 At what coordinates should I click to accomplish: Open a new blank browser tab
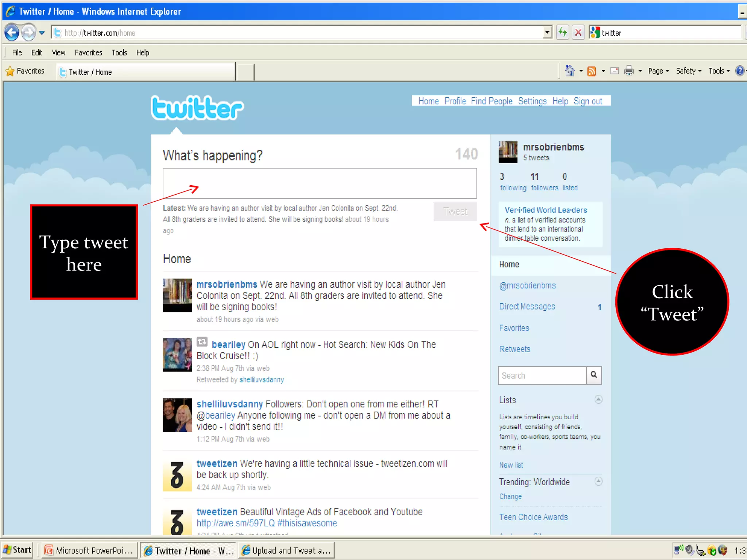(x=245, y=72)
